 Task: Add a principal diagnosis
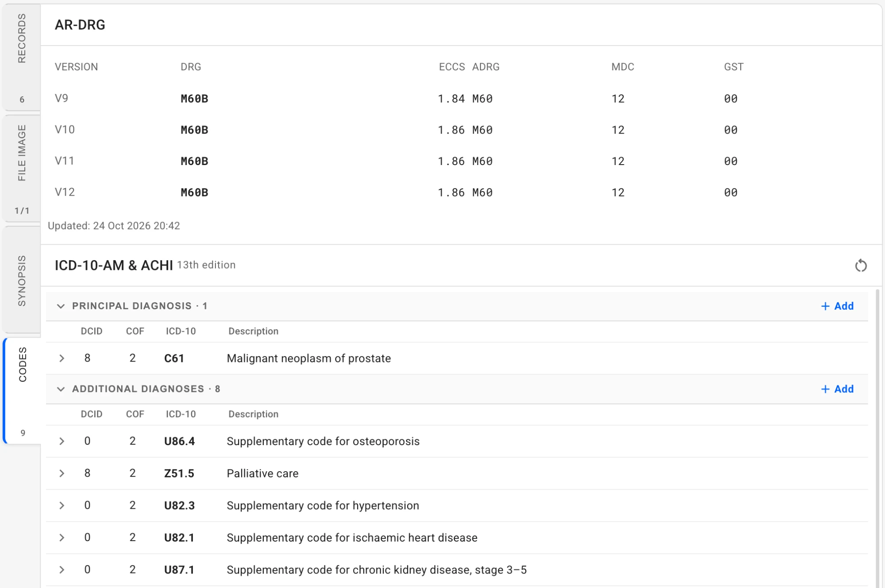837,306
